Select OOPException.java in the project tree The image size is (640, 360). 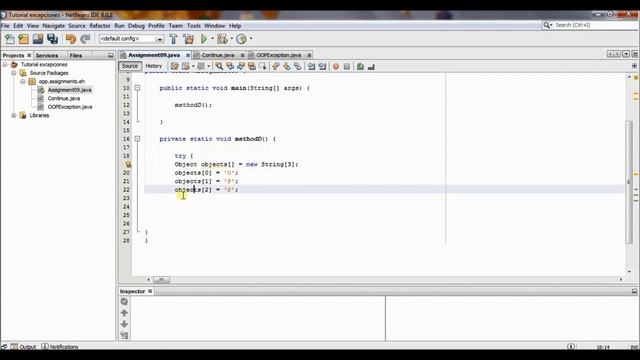coord(70,107)
